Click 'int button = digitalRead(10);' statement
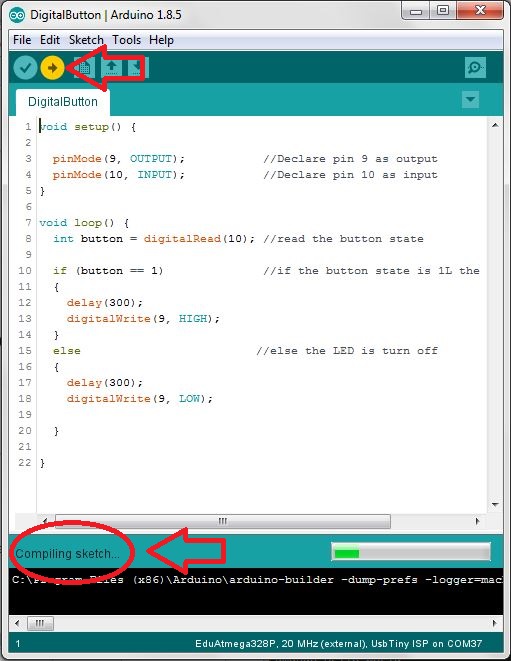Screen dimensions: 511x661 tap(154, 239)
